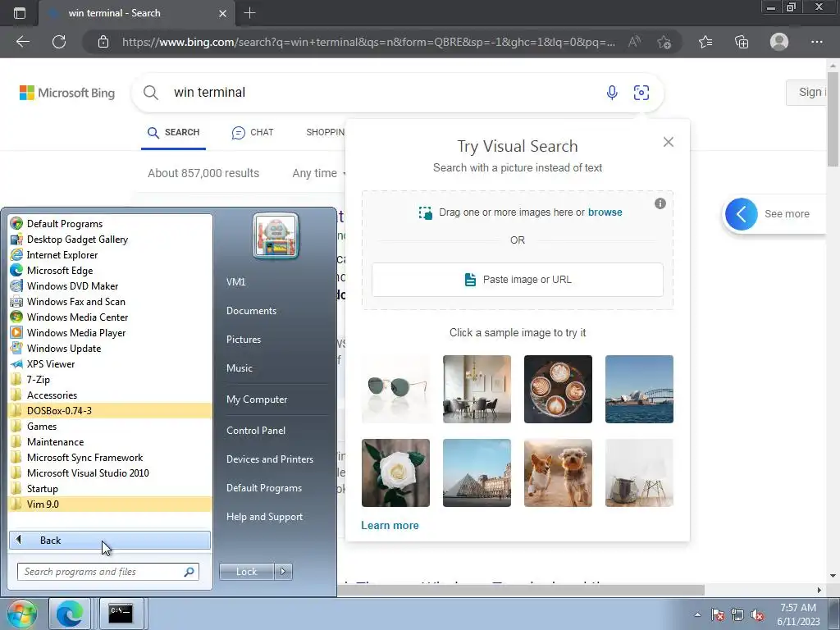
Task: Expand the 7-Zip folder in Start menu
Action: [111, 379]
